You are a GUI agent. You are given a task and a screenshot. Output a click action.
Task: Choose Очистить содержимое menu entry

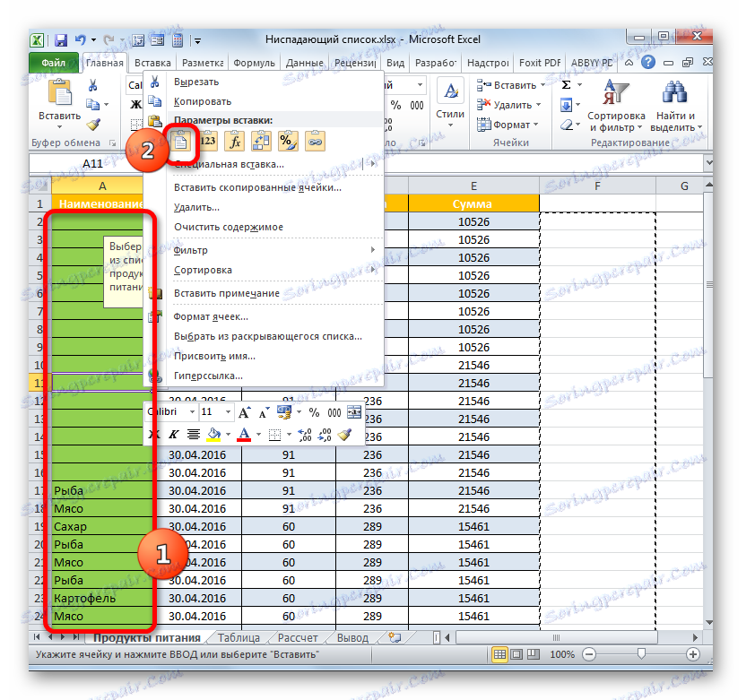pyautogui.click(x=229, y=227)
